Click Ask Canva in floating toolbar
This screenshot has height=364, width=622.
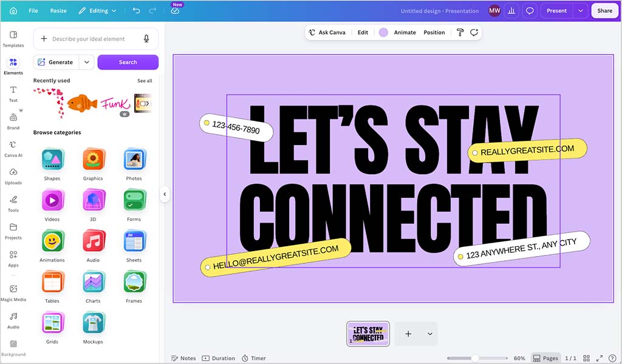pos(327,33)
